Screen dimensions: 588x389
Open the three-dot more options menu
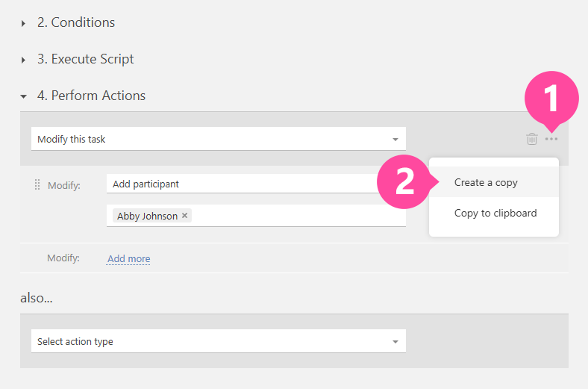click(x=551, y=139)
